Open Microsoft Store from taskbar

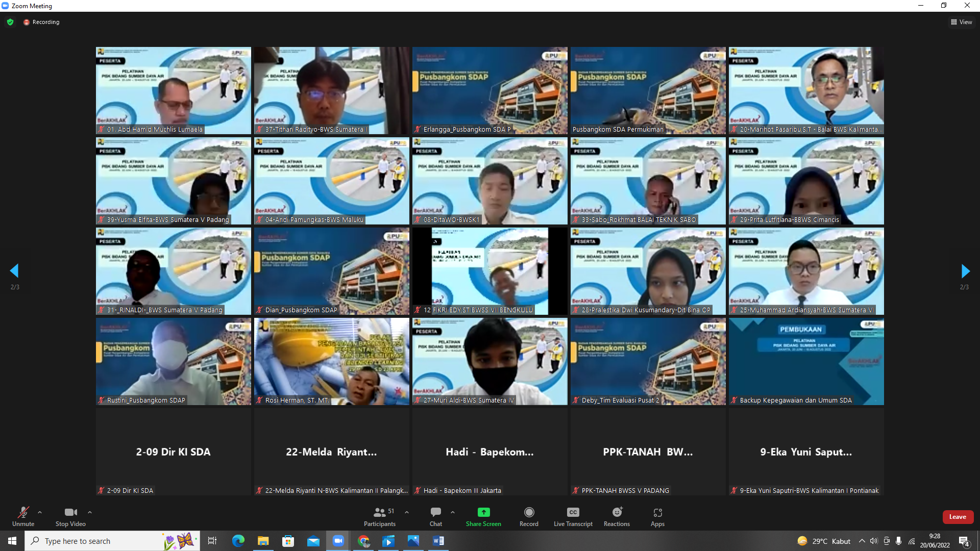point(288,541)
